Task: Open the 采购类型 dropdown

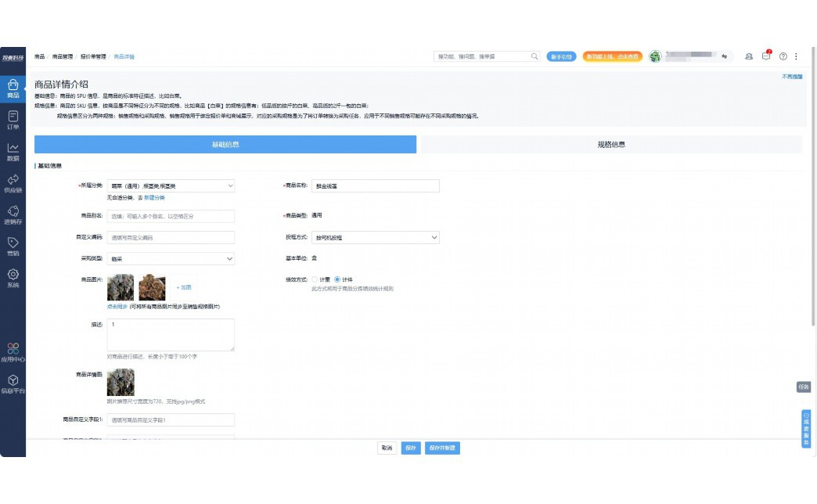Action: tap(170, 258)
